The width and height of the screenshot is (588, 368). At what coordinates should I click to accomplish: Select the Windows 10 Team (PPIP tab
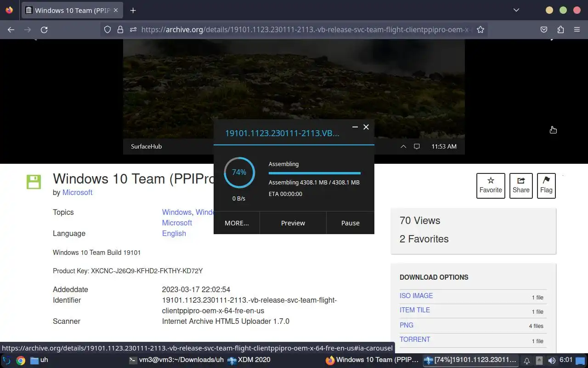click(72, 10)
